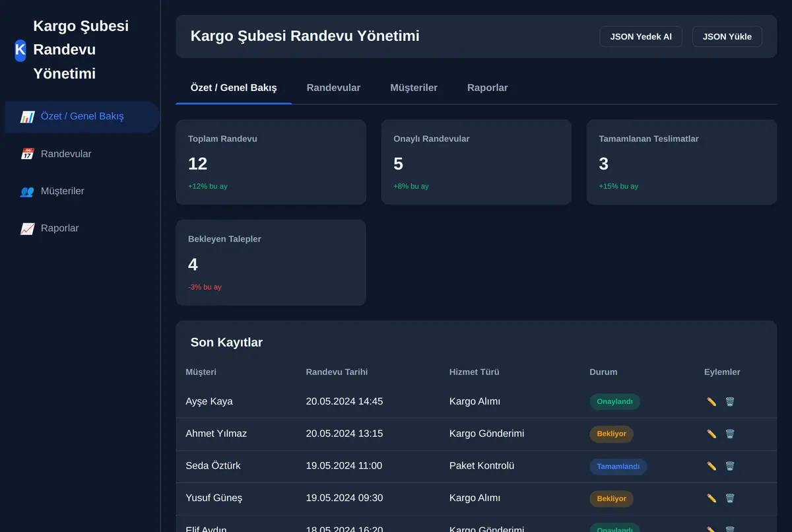Viewport: 792px width, 532px height.
Task: Click the name Yusuf Güneş
Action: pos(214,498)
